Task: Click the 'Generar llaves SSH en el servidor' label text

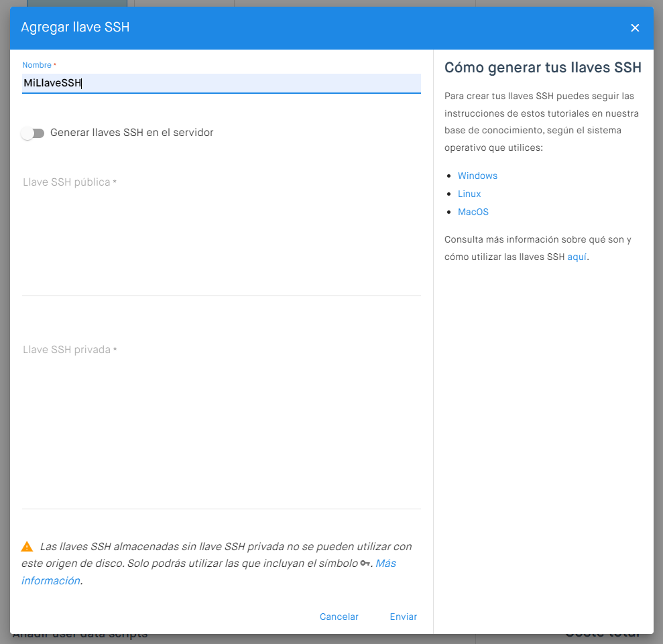Action: click(x=131, y=133)
